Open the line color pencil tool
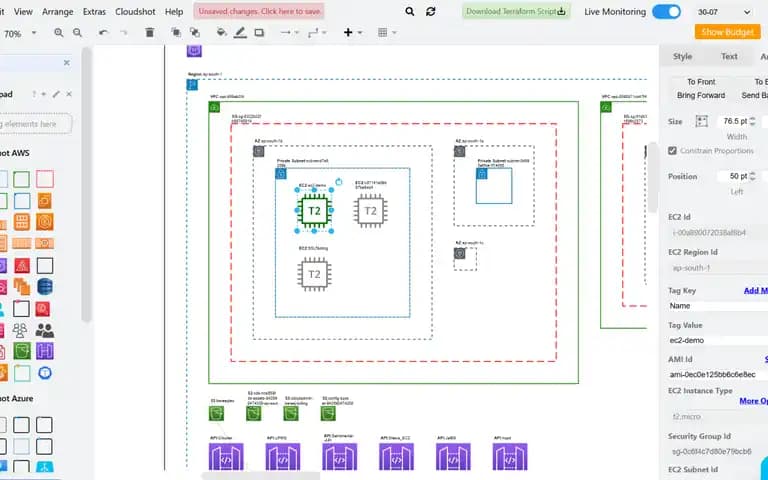The height and width of the screenshot is (480, 768). pos(240,33)
